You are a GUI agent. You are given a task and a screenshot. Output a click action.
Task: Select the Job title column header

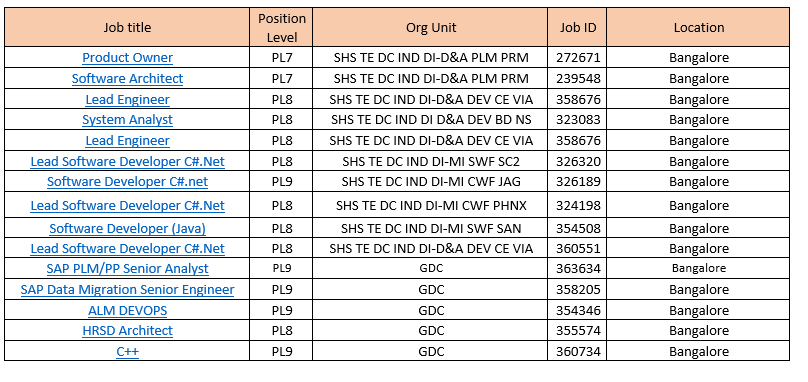pyautogui.click(x=127, y=27)
